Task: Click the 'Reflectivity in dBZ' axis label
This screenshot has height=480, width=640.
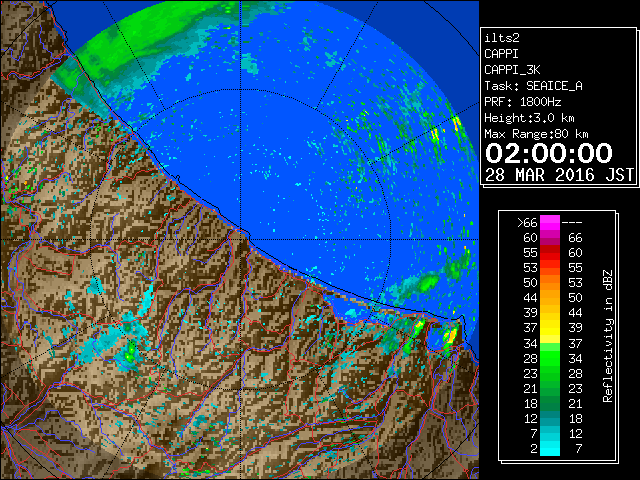Action: pyautogui.click(x=608, y=336)
